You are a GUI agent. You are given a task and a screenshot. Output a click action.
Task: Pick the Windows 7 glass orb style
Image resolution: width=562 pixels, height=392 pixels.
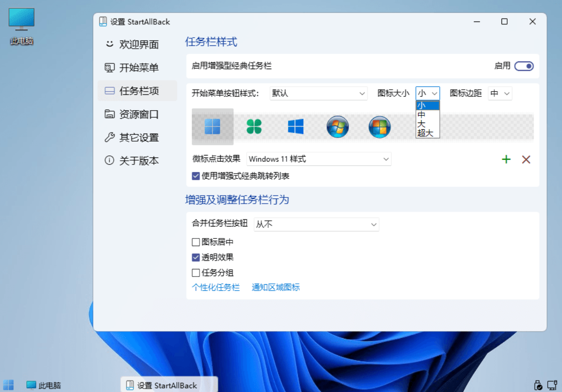pos(338,127)
